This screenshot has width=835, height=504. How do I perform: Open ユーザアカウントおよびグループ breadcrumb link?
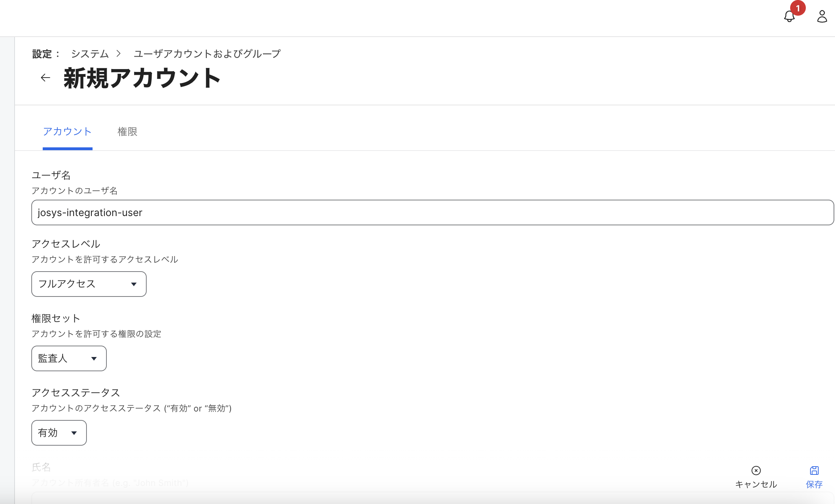pyautogui.click(x=207, y=54)
